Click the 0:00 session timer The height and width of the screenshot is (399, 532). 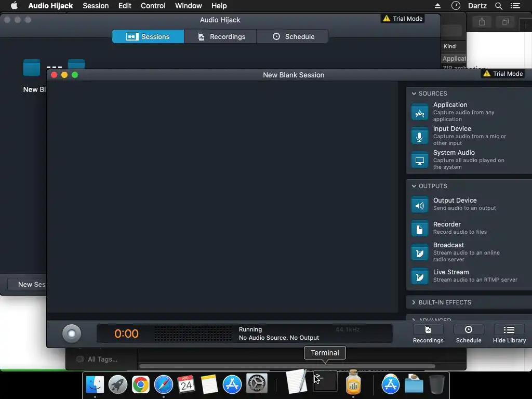coord(126,334)
